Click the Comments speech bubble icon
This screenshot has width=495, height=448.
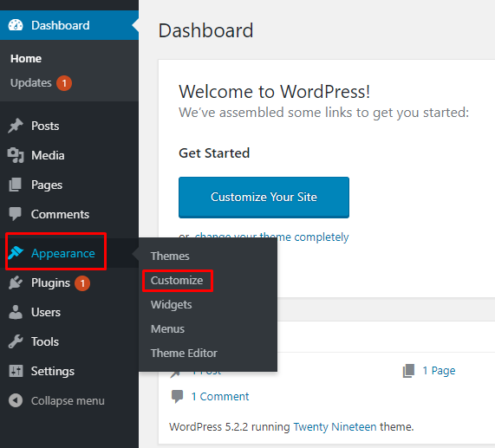click(16, 214)
